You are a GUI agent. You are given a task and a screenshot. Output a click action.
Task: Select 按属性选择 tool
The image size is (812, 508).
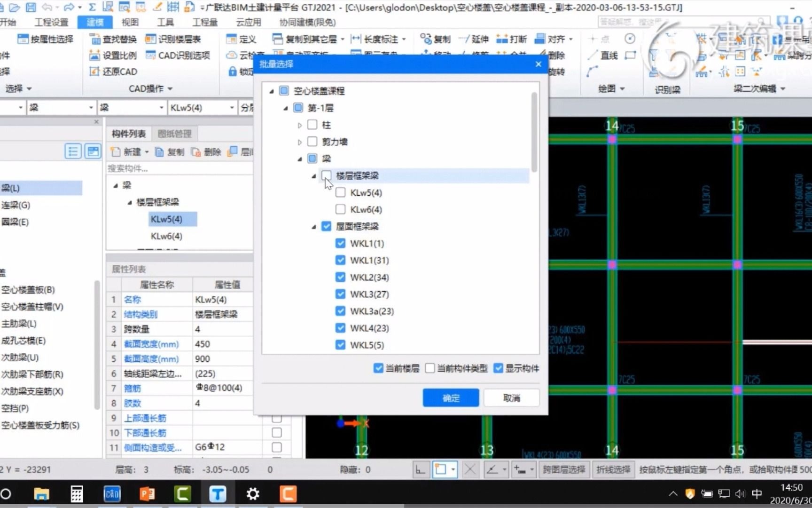pos(45,39)
